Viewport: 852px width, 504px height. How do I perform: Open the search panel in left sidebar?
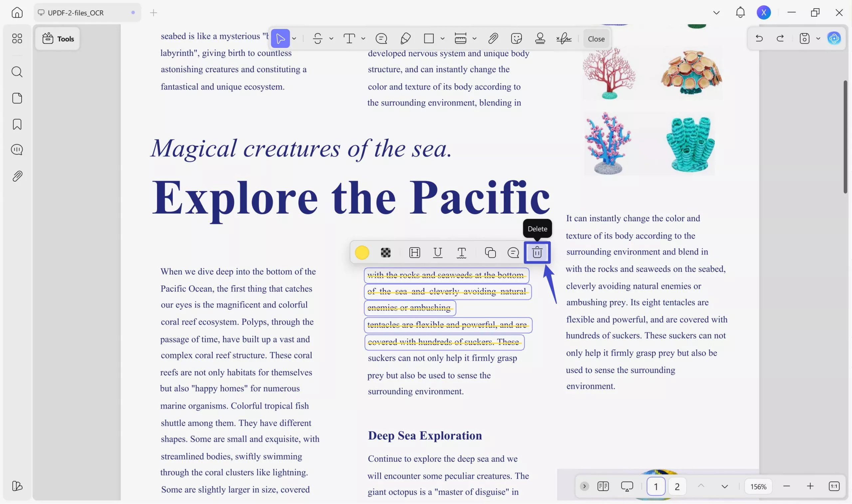(x=17, y=72)
